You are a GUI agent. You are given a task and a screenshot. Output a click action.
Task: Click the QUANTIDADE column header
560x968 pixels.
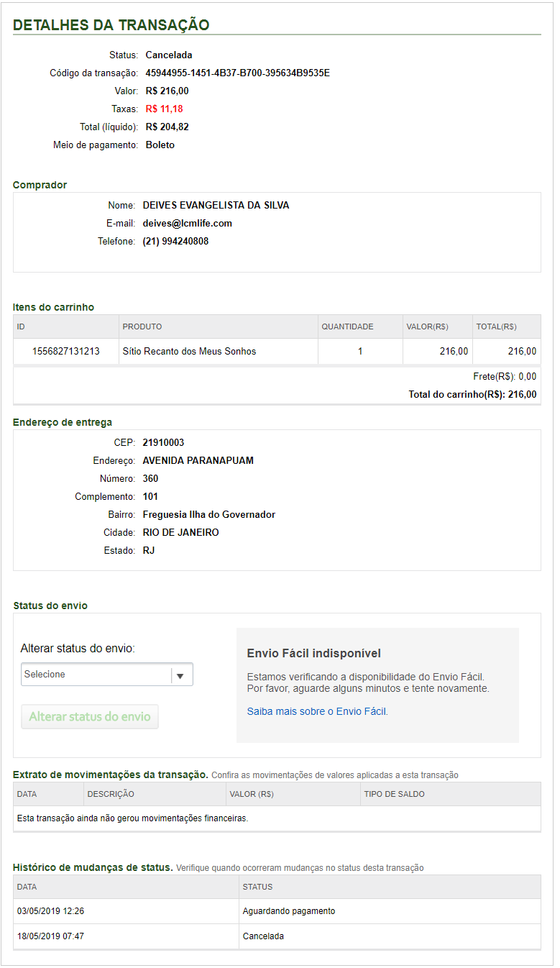347,327
